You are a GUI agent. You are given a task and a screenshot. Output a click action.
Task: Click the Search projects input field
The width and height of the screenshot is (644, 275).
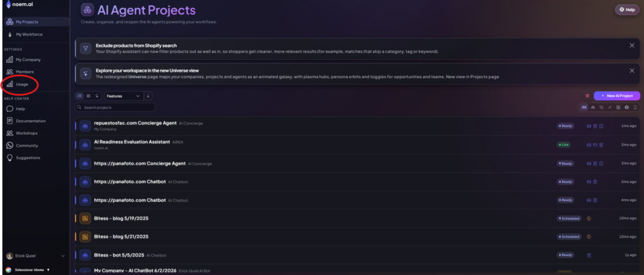coord(116,107)
